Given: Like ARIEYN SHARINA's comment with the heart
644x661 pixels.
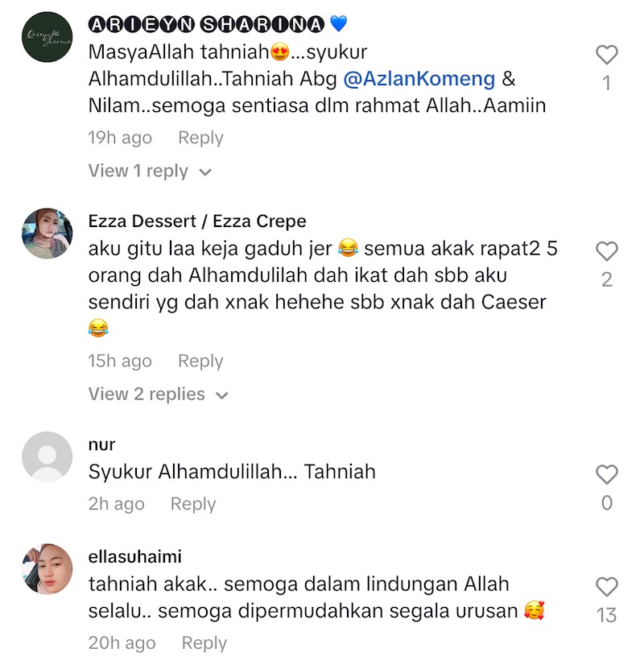Looking at the screenshot, I should tap(606, 55).
